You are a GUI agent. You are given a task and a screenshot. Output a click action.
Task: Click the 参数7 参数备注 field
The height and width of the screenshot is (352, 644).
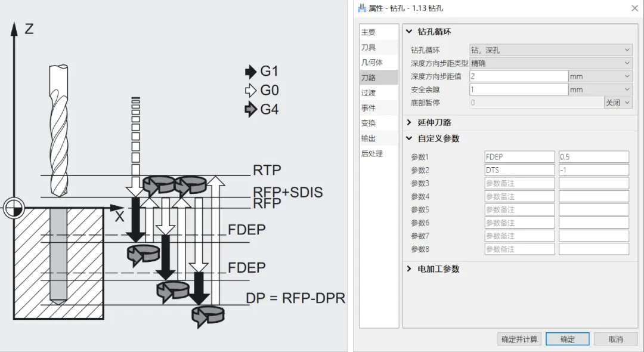tap(519, 236)
